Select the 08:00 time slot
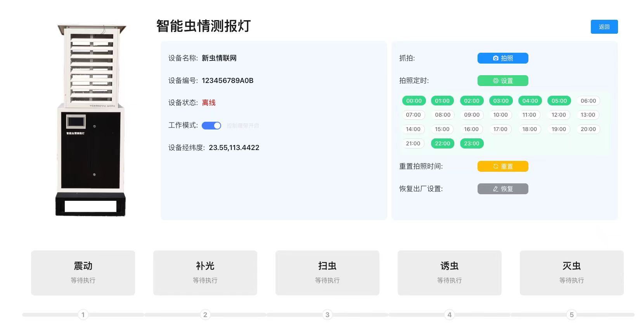The height and width of the screenshot is (333, 644). pyautogui.click(x=443, y=115)
